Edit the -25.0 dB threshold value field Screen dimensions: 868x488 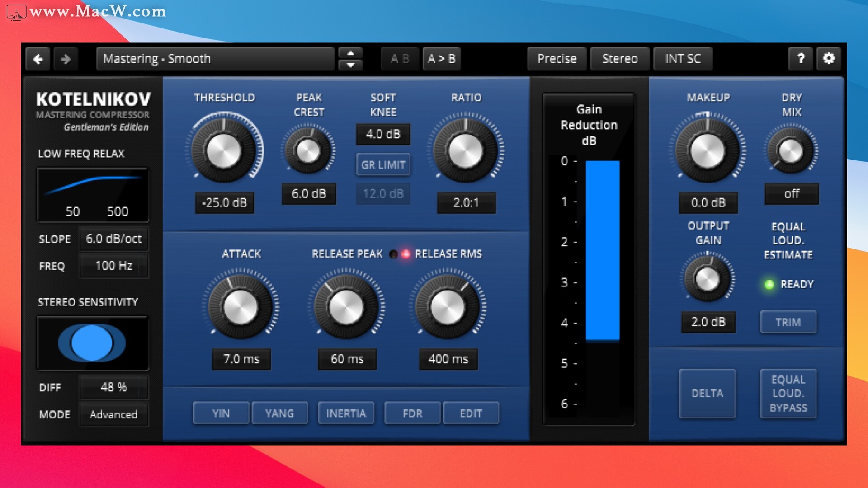(x=225, y=203)
